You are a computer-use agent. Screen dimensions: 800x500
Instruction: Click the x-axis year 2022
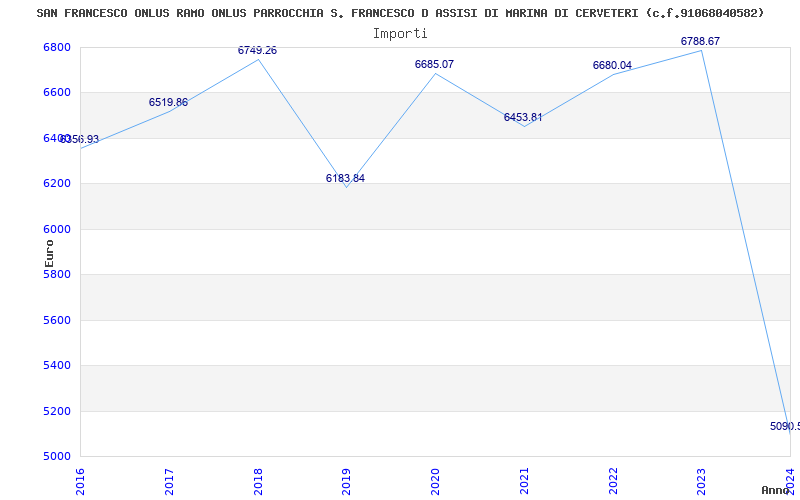point(613,481)
